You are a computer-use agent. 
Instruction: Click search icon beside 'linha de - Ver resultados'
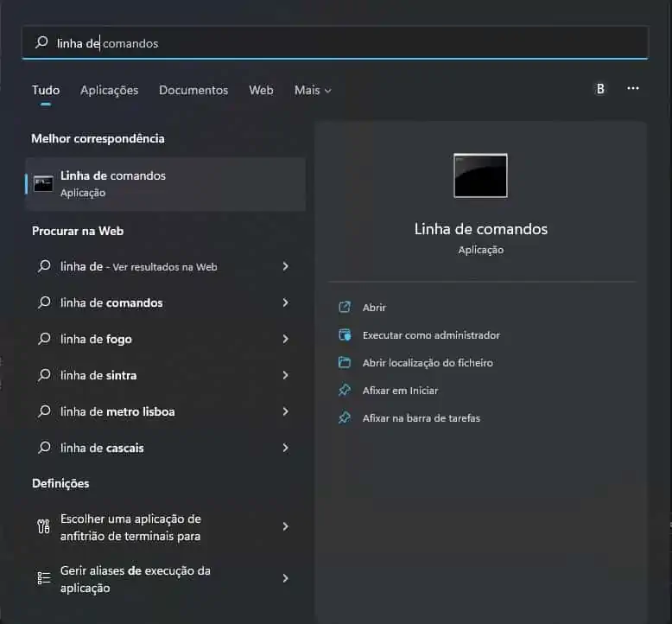tap(44, 266)
